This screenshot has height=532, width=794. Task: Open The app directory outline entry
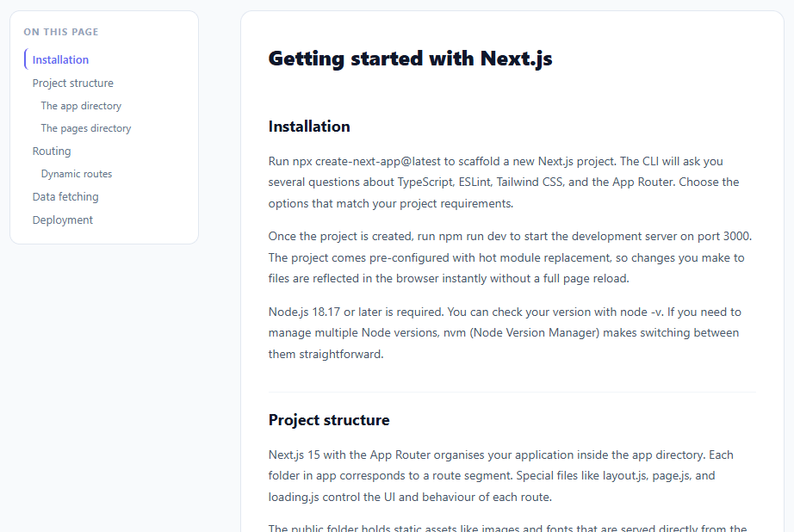tap(81, 106)
